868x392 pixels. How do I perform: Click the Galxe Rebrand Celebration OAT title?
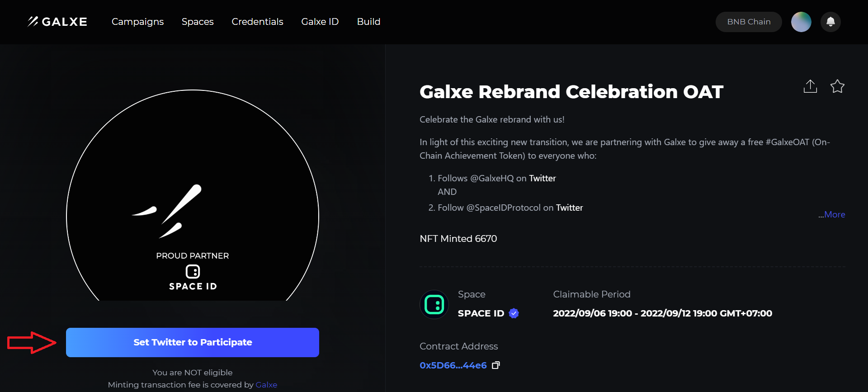571,92
